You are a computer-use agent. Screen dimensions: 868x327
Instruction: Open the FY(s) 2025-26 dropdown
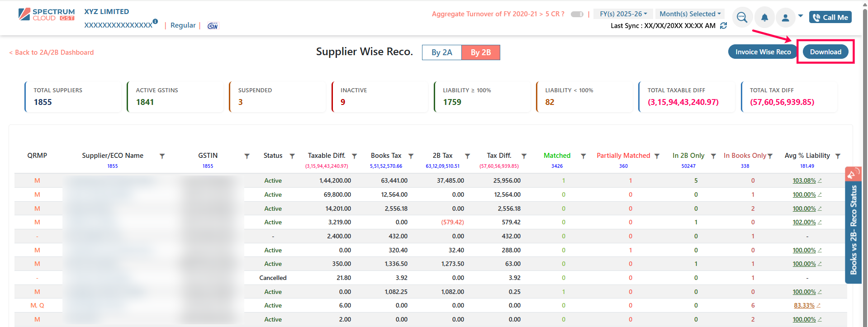pyautogui.click(x=623, y=14)
